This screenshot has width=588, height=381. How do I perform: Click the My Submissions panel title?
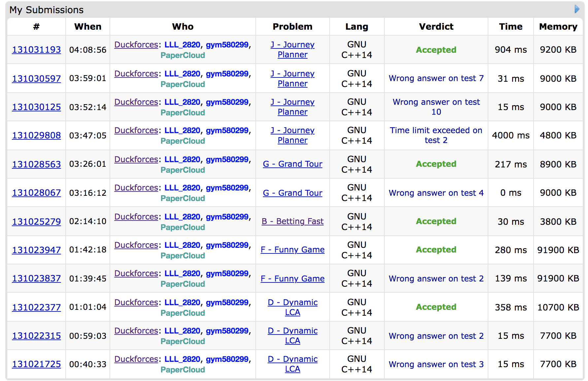(47, 10)
